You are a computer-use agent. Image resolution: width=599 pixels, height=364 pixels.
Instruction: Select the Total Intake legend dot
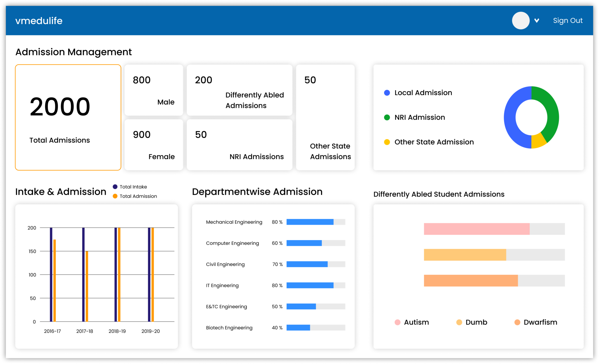tap(115, 187)
